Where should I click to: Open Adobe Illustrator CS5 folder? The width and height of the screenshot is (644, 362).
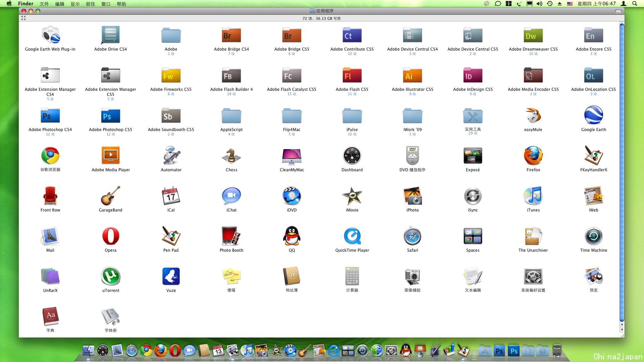click(413, 75)
